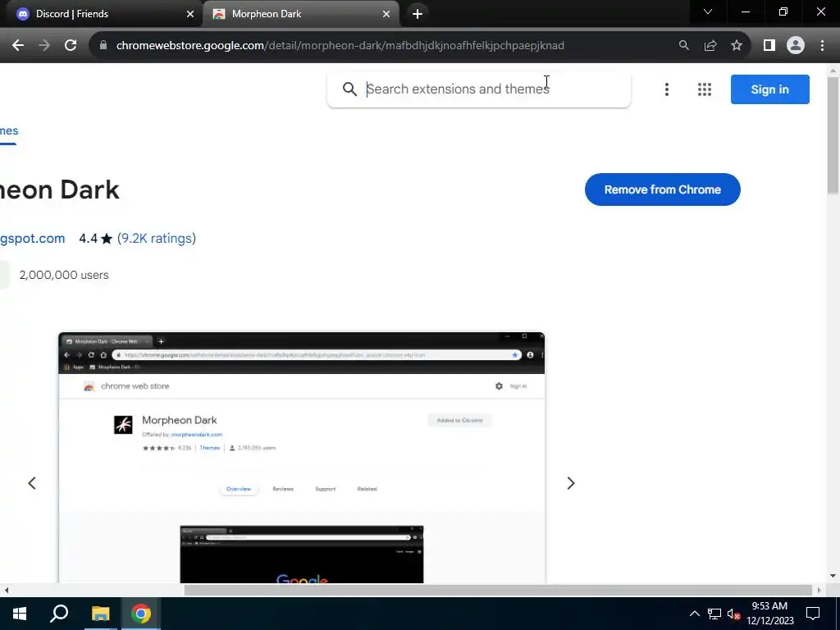Screen dimensions: 840x630
Task: Open the web store more options menu
Action: tap(666, 89)
